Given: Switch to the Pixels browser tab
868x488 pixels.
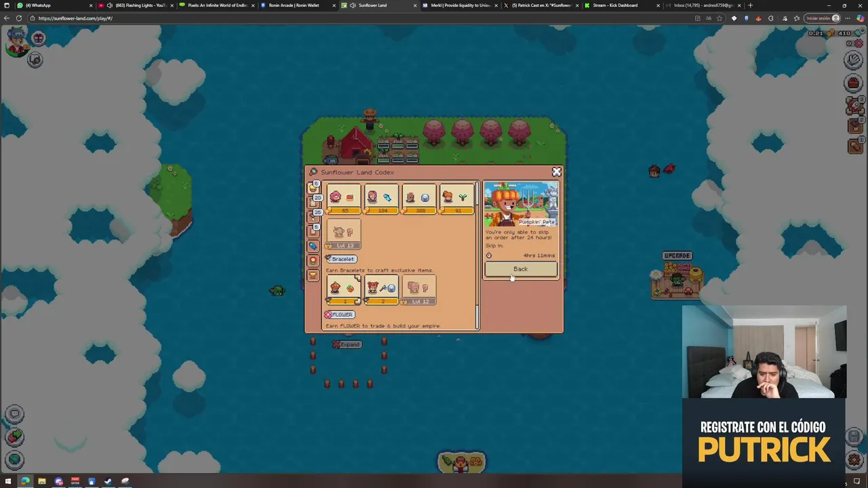Looking at the screenshot, I should coord(216,5).
